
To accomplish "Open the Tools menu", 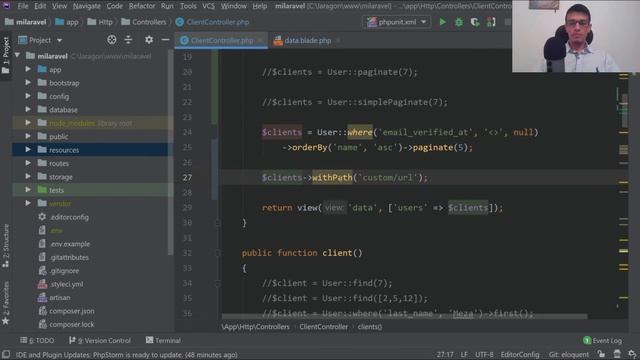I will click(x=188, y=6).
